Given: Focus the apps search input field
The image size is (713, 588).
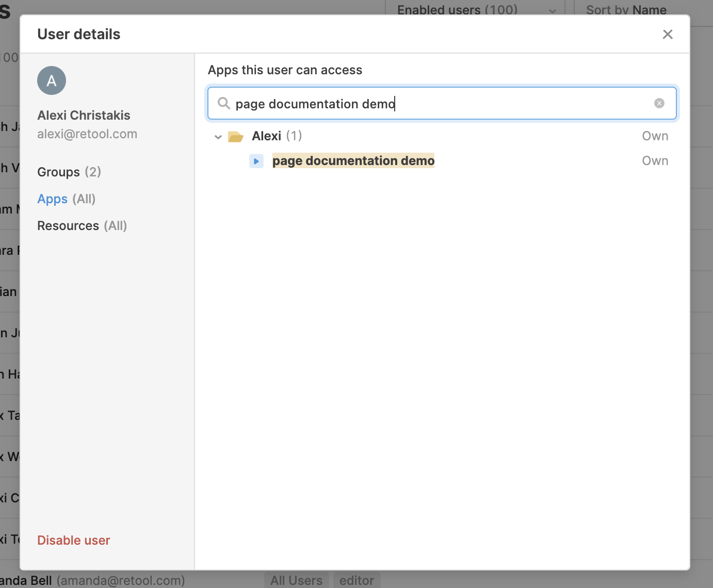Looking at the screenshot, I should click(442, 103).
